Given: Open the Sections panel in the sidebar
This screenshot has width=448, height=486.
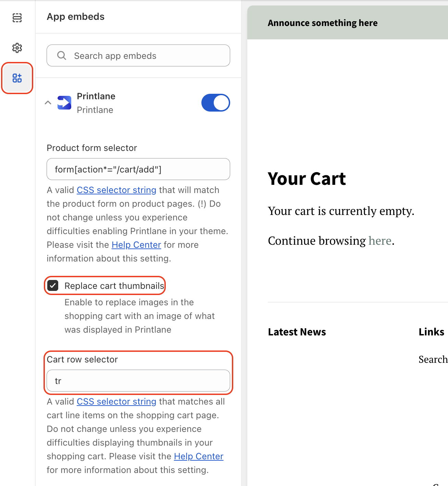Looking at the screenshot, I should point(17,18).
